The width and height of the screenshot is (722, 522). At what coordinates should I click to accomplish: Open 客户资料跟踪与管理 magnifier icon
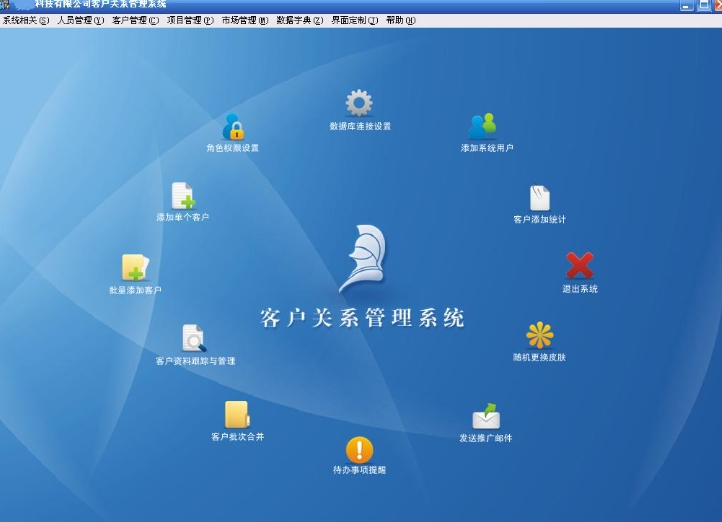click(194, 339)
